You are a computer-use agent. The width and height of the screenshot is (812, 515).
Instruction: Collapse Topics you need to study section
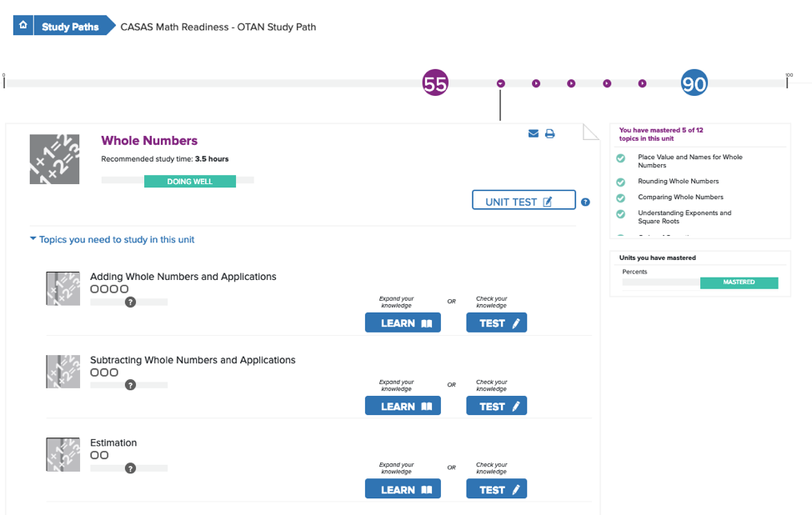tap(33, 239)
